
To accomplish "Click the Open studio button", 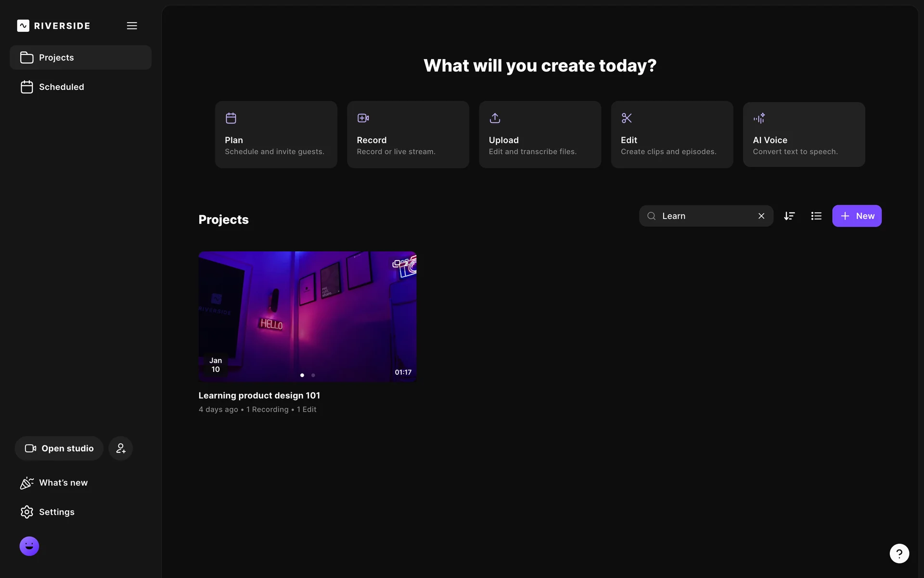I will tap(59, 448).
